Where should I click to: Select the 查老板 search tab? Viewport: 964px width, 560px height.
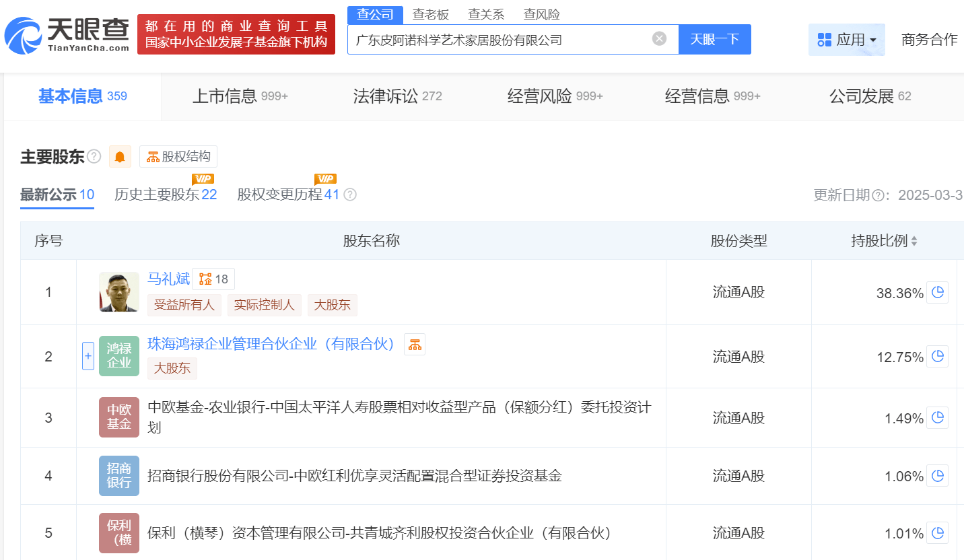pyautogui.click(x=430, y=14)
